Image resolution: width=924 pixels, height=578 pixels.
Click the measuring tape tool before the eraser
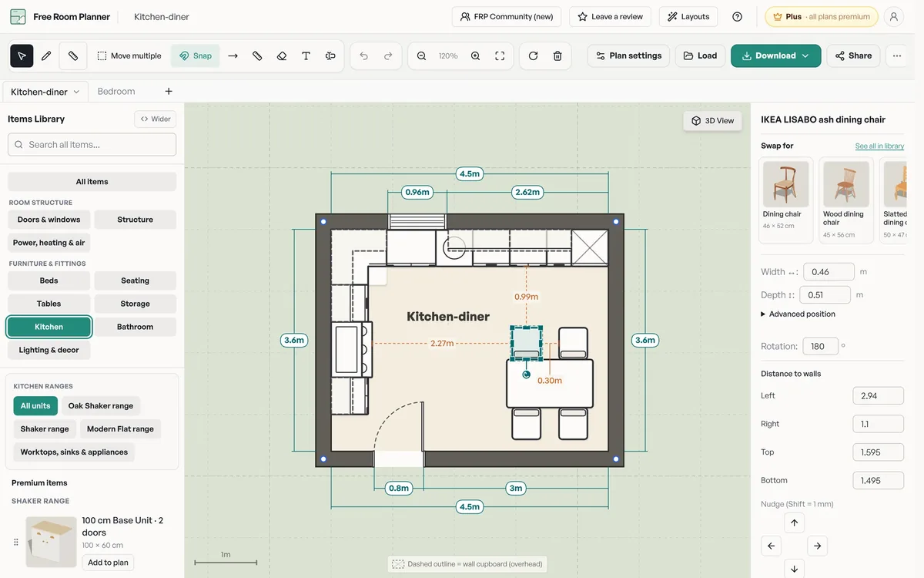click(x=257, y=55)
